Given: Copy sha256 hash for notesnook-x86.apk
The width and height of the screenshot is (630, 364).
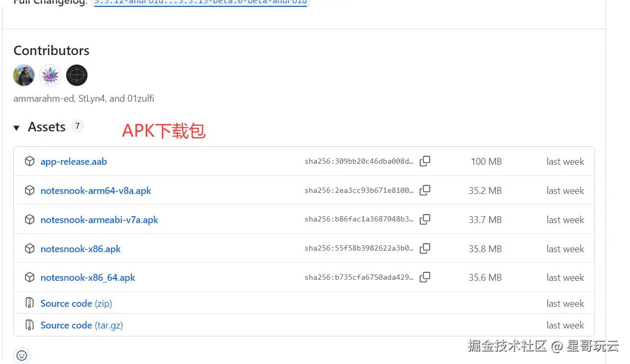Looking at the screenshot, I should pyautogui.click(x=425, y=248).
